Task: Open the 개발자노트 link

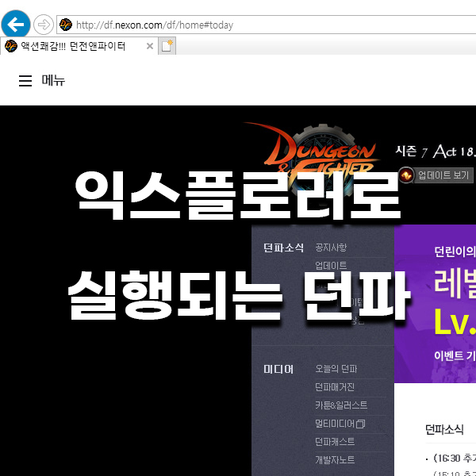Action: [335, 460]
